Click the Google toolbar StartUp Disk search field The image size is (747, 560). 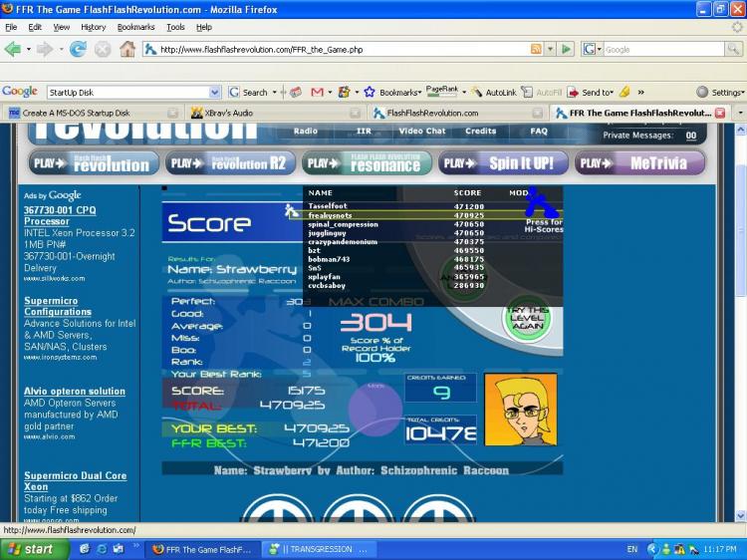click(128, 92)
